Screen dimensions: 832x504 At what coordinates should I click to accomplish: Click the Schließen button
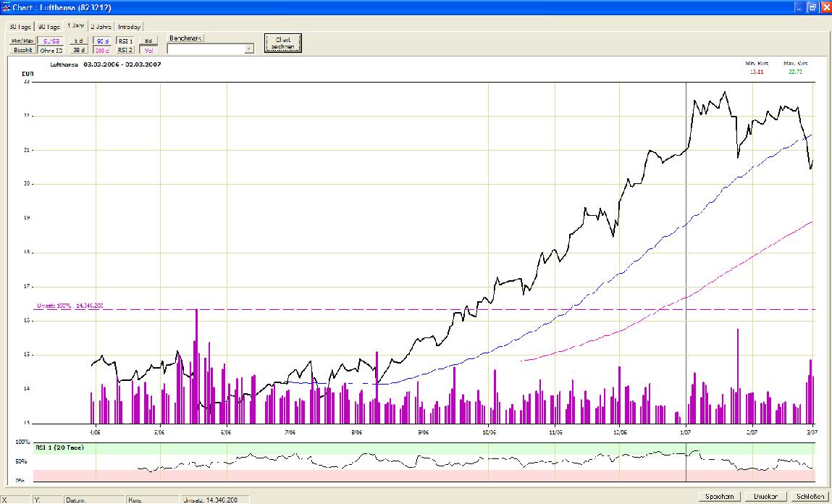pos(810,497)
